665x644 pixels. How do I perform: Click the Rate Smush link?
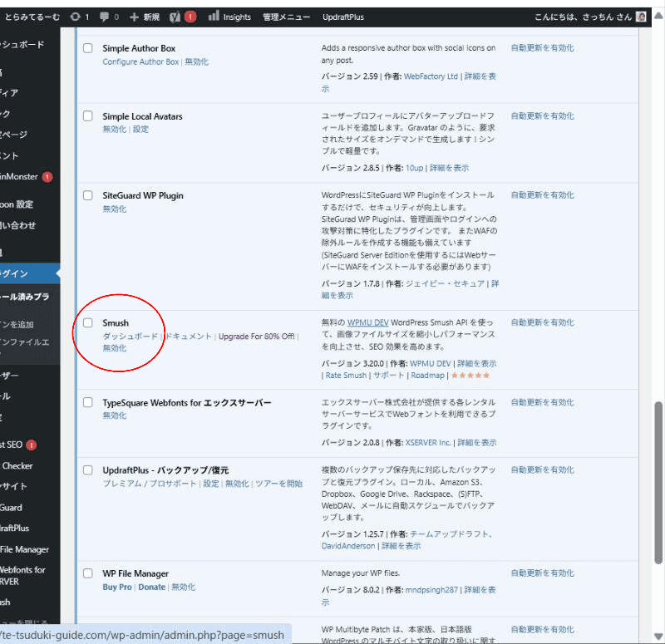pos(346,376)
